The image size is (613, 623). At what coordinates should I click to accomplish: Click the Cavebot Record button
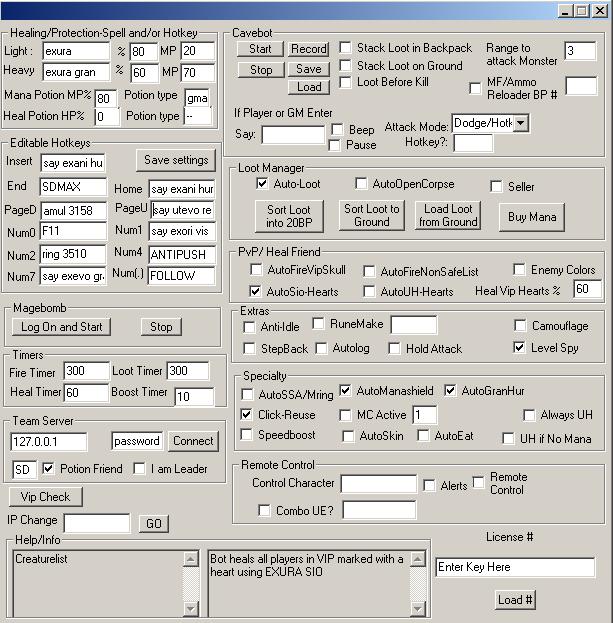pos(309,49)
